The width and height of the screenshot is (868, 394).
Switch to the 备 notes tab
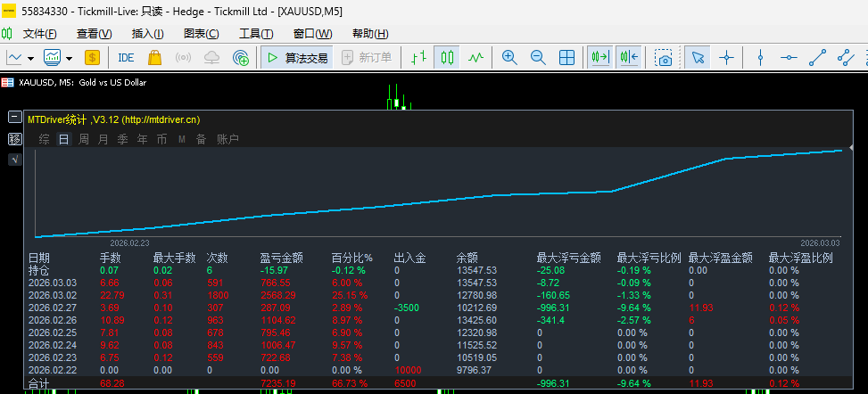click(201, 139)
